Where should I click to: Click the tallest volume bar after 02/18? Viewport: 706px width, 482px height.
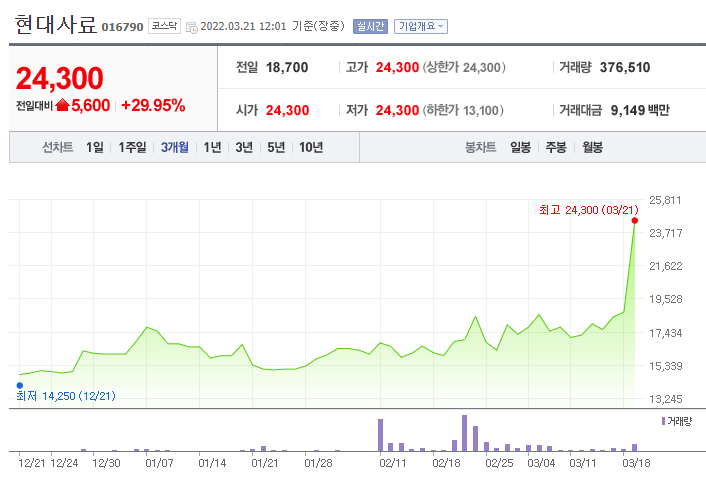465,433
